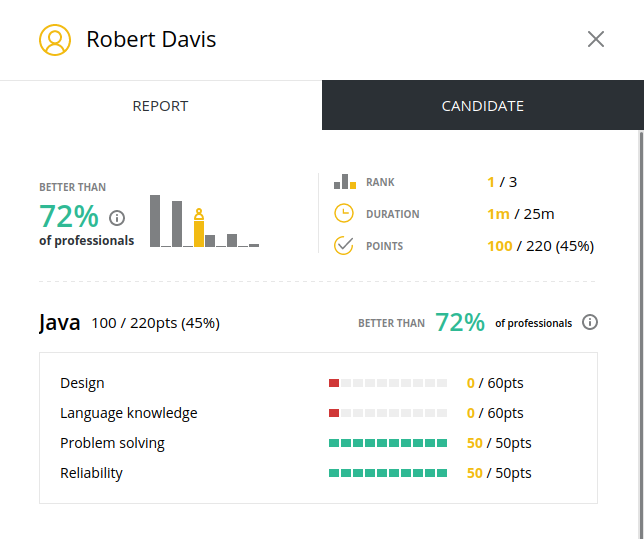The width and height of the screenshot is (644, 539).
Task: Close the Robert Davis report panel
Action: (596, 39)
